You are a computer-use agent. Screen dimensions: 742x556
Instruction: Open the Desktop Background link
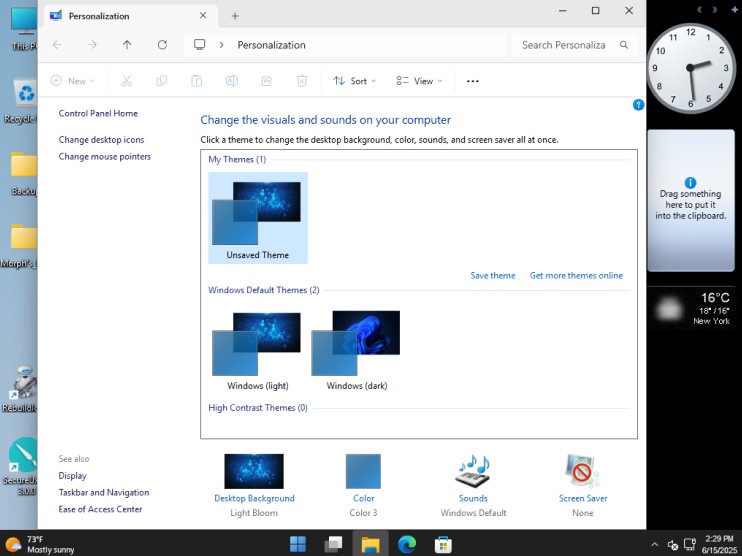254,498
